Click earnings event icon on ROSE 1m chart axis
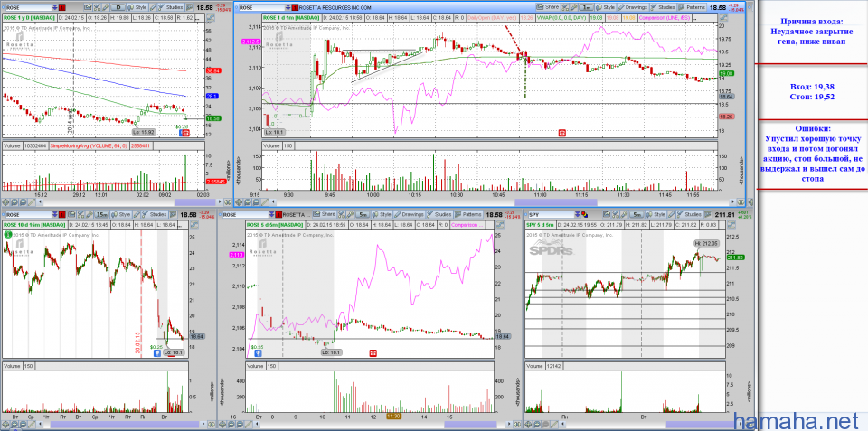Viewport: 868px width, 431px height. click(562, 134)
